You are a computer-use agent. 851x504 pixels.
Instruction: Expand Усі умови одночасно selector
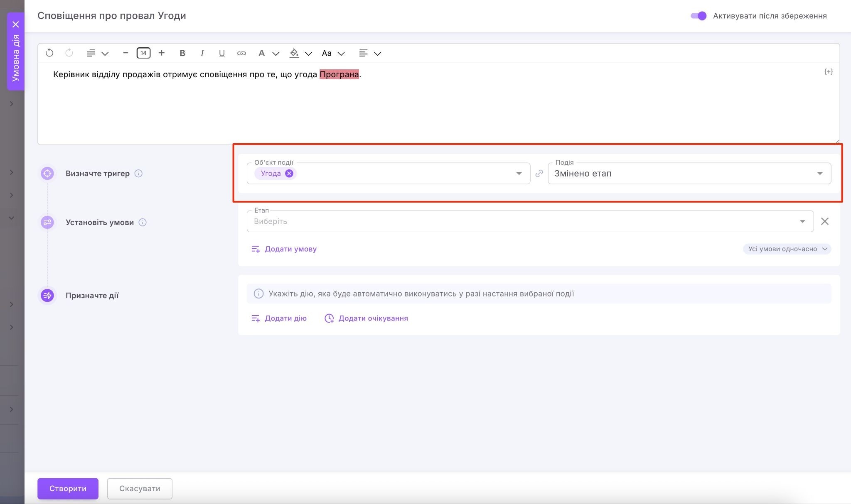tap(787, 249)
